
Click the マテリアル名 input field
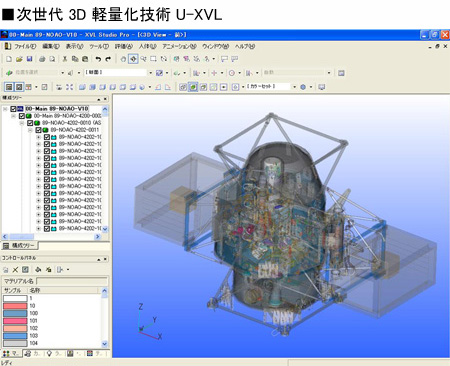[72, 281]
